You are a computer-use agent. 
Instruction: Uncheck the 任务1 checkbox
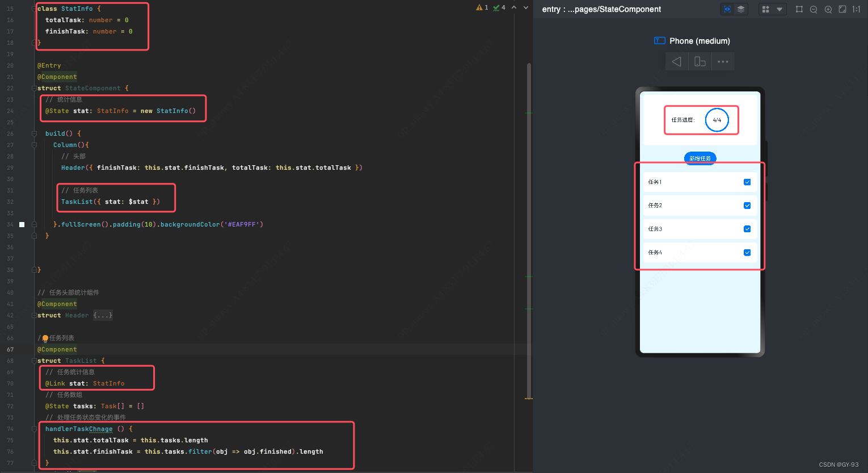(x=747, y=182)
